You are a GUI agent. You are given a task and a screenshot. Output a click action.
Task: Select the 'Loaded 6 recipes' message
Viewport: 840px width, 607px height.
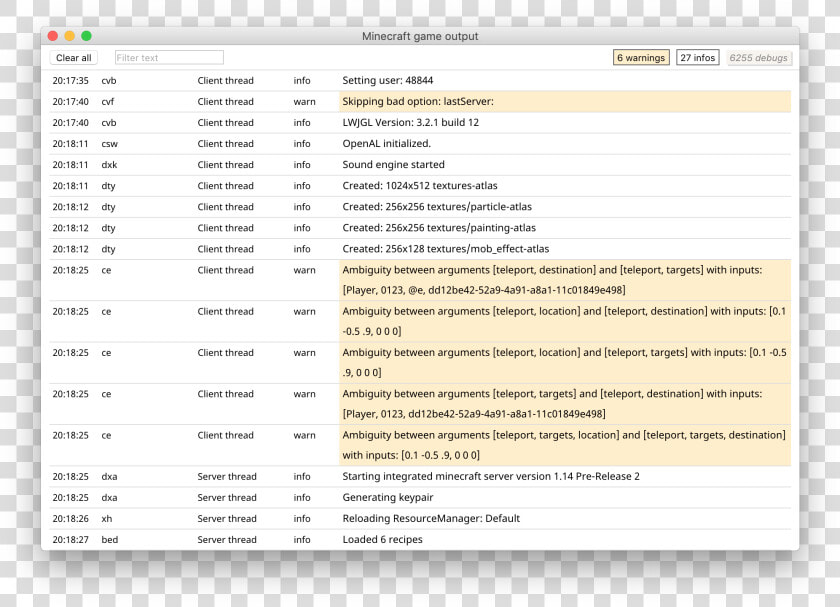click(382, 539)
